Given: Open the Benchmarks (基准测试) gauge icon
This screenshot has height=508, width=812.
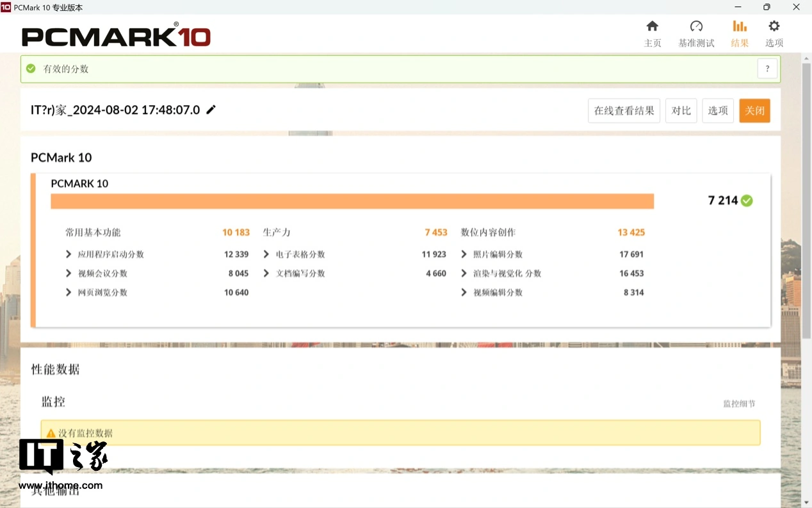Looking at the screenshot, I should pyautogui.click(x=696, y=26).
